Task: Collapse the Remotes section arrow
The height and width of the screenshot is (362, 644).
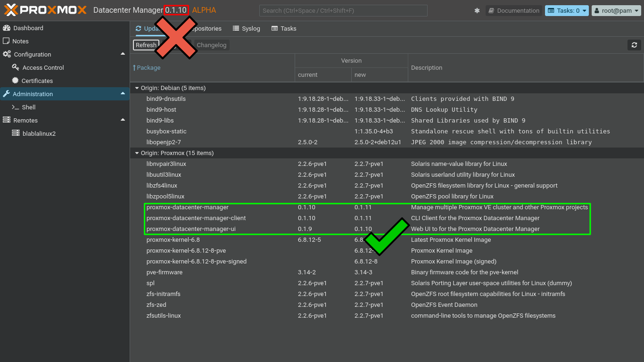Action: pos(123,120)
